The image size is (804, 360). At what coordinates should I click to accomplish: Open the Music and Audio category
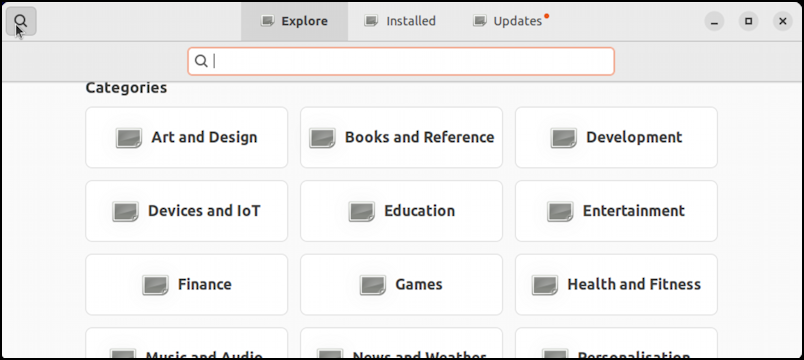[187, 343]
